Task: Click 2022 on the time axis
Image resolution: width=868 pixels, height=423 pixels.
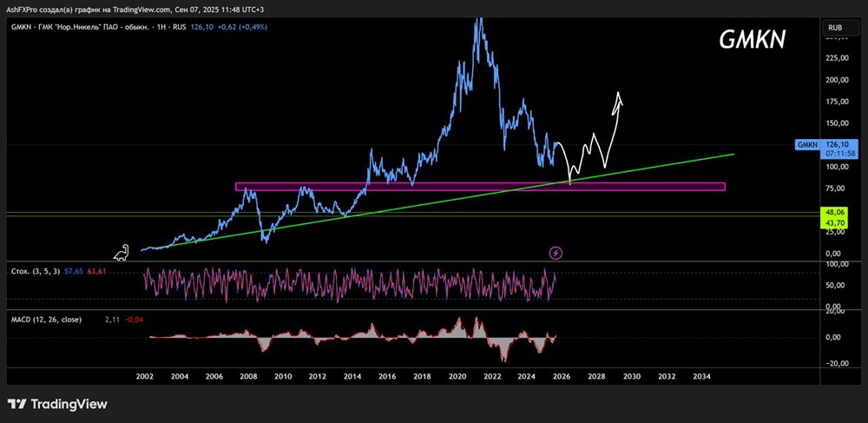Action: (x=491, y=376)
